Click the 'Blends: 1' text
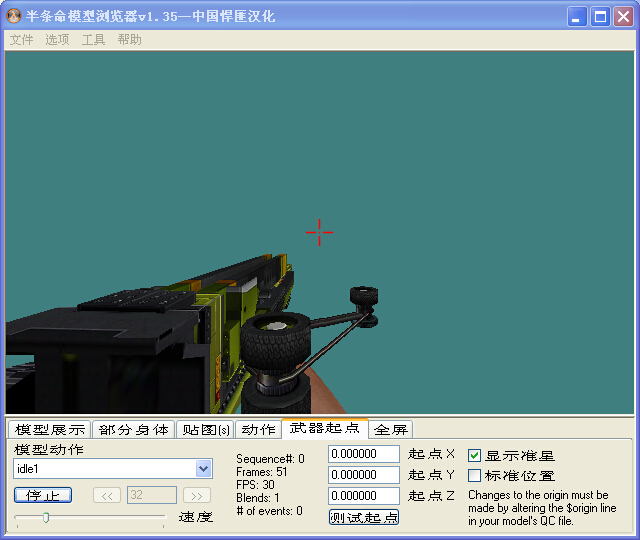This screenshot has width=640, height=540. (258, 498)
